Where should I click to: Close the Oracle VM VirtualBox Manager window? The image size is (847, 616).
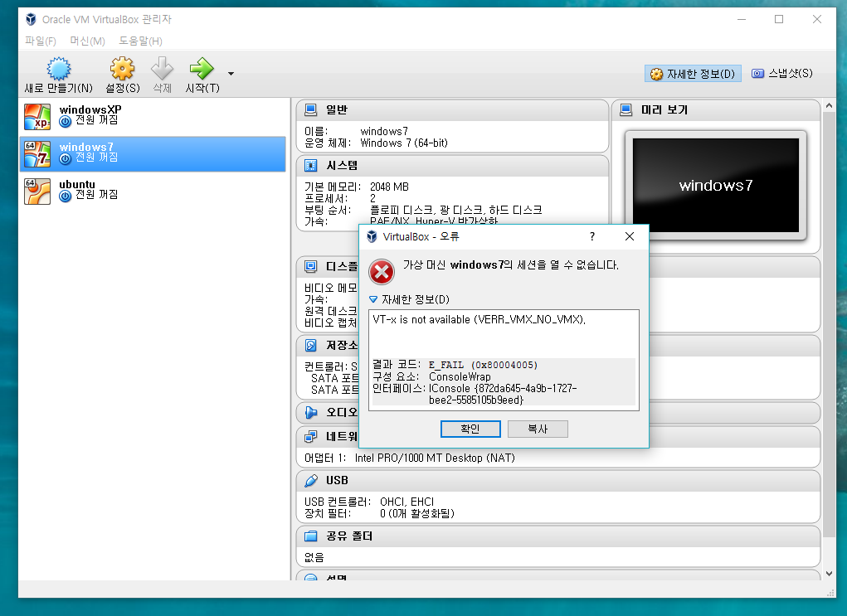click(x=817, y=19)
